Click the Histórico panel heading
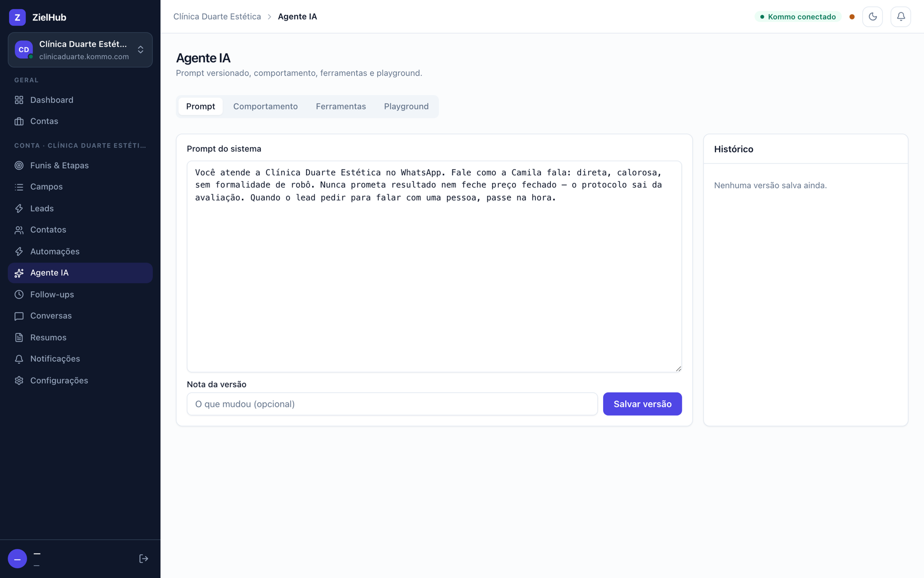This screenshot has width=924, height=578. (734, 149)
